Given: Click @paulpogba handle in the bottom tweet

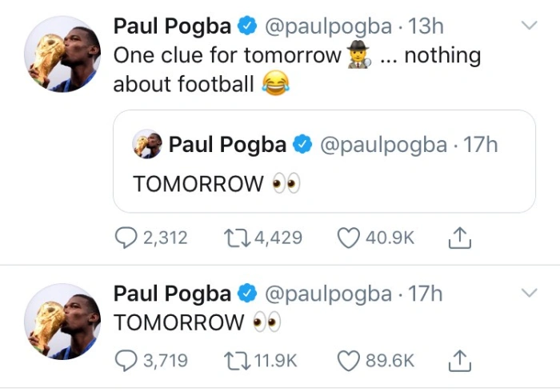Looking at the screenshot, I should click(328, 294).
